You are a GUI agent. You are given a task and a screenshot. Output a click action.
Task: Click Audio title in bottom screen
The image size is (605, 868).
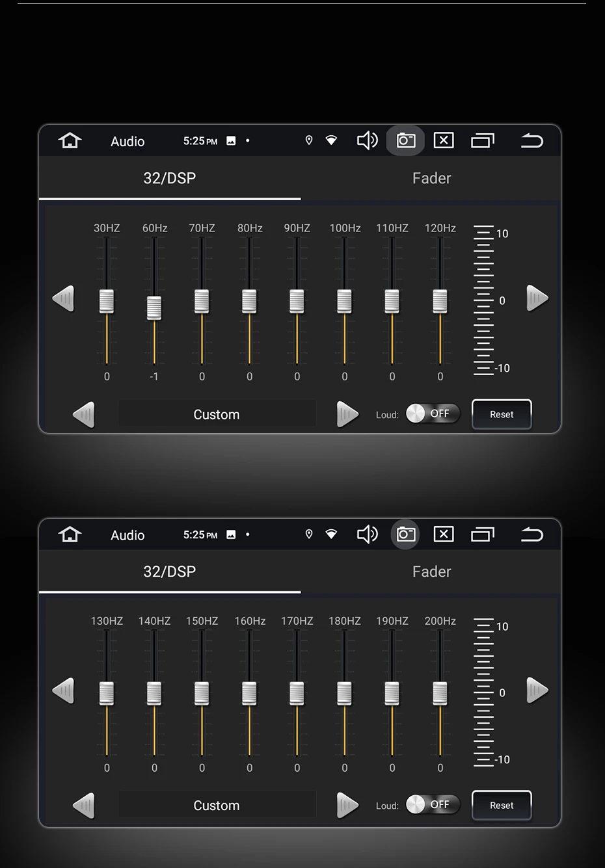[128, 535]
